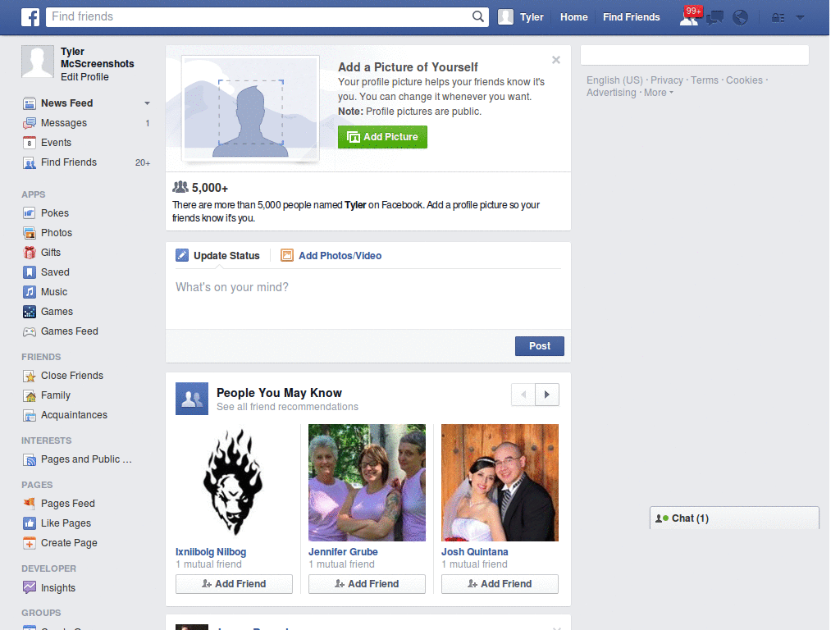The width and height of the screenshot is (840, 630).
Task: Open Jennifer Grube's profile name link
Action: [x=343, y=552]
